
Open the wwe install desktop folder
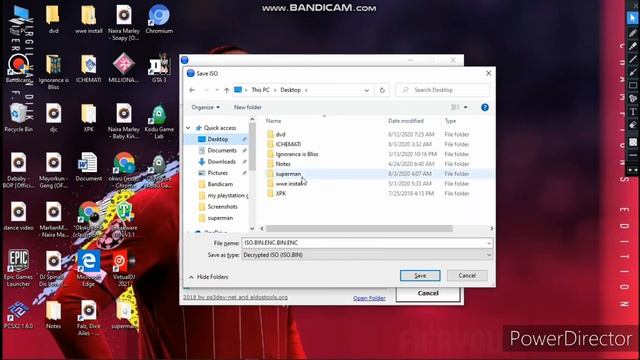click(89, 19)
